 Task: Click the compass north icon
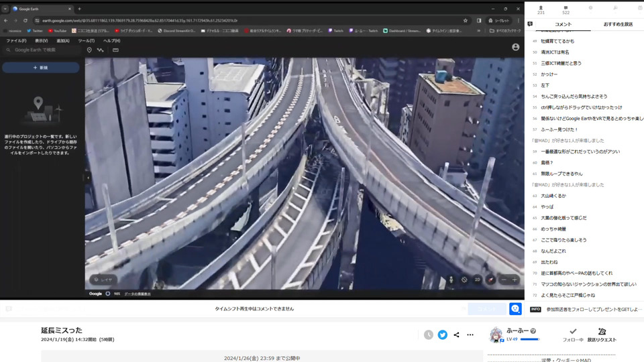coord(491,280)
